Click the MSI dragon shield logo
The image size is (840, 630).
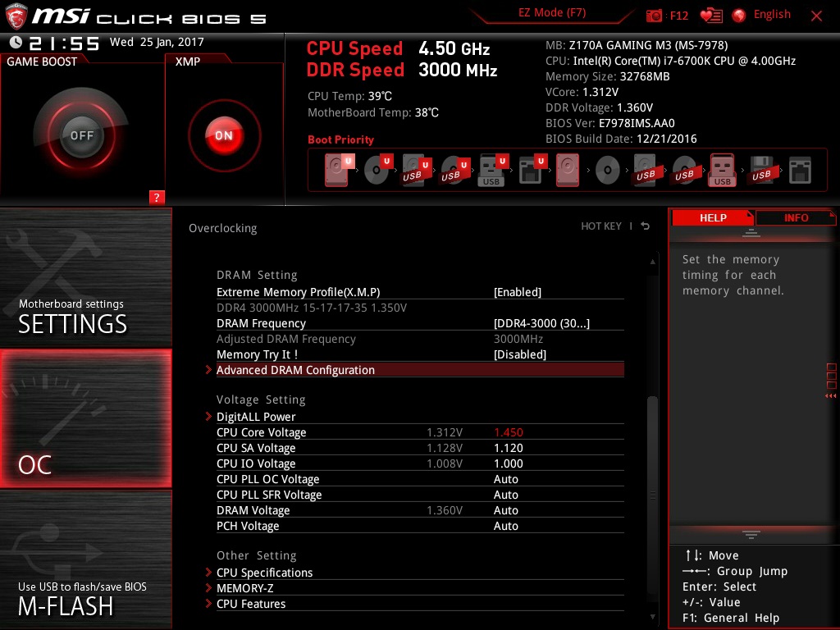16,16
